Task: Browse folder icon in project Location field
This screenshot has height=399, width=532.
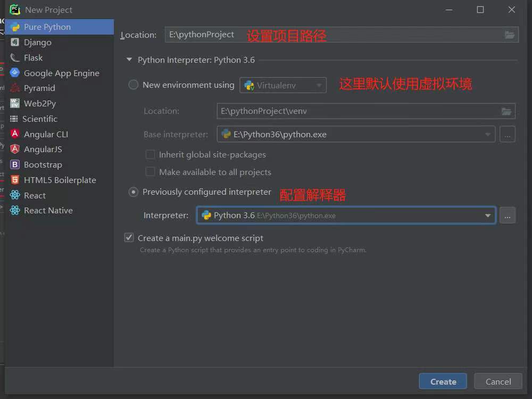Action: pyautogui.click(x=509, y=35)
